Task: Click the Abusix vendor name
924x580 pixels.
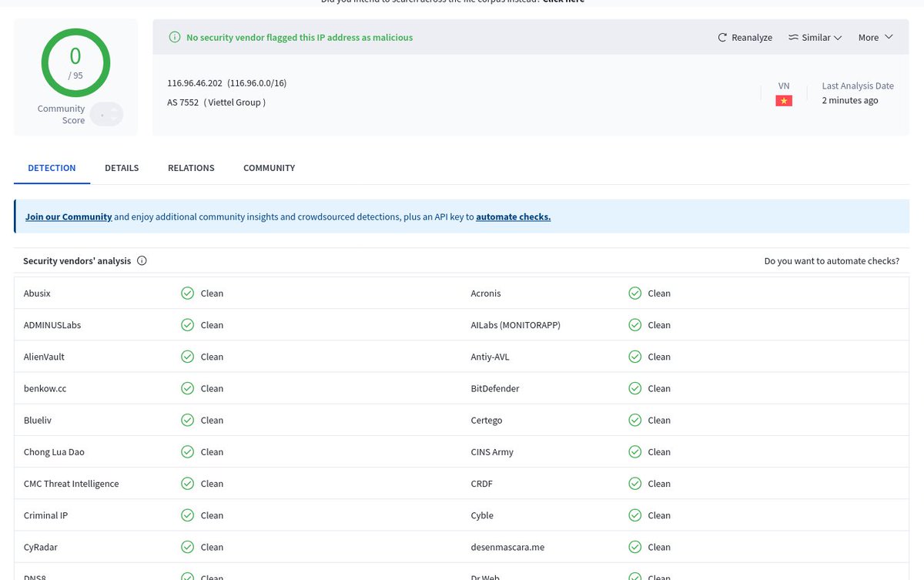Action: (37, 293)
